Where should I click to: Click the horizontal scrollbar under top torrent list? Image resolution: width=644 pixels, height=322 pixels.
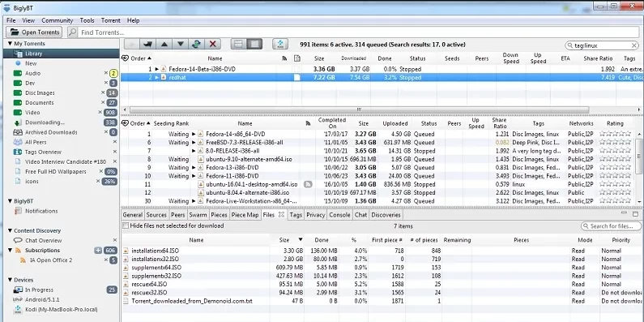click(x=360, y=109)
